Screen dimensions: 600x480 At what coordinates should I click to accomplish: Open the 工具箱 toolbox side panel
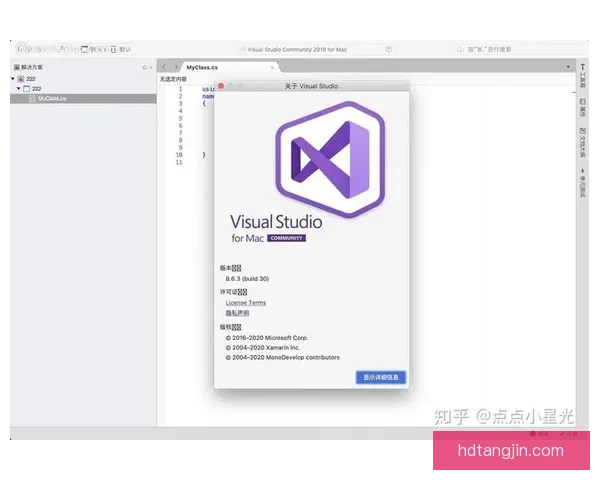point(582,76)
